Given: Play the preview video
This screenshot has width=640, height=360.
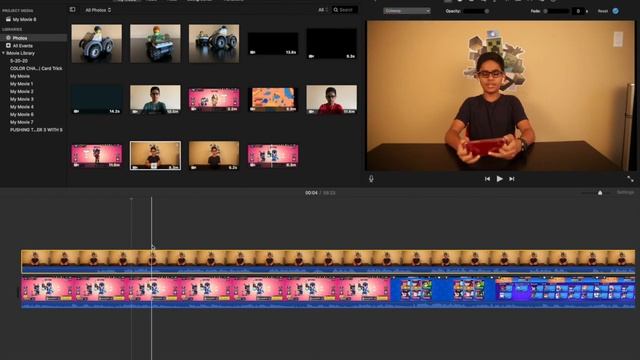Looking at the screenshot, I should [x=499, y=179].
